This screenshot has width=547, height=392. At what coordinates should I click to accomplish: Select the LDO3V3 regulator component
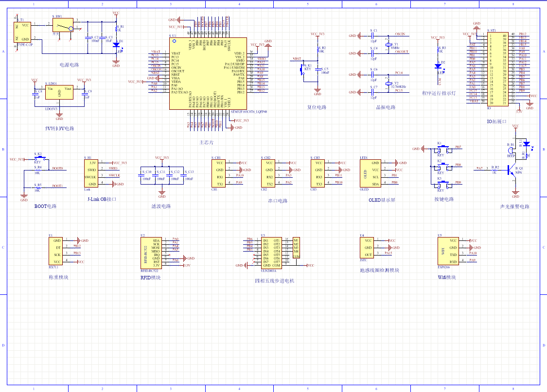[x=59, y=92]
